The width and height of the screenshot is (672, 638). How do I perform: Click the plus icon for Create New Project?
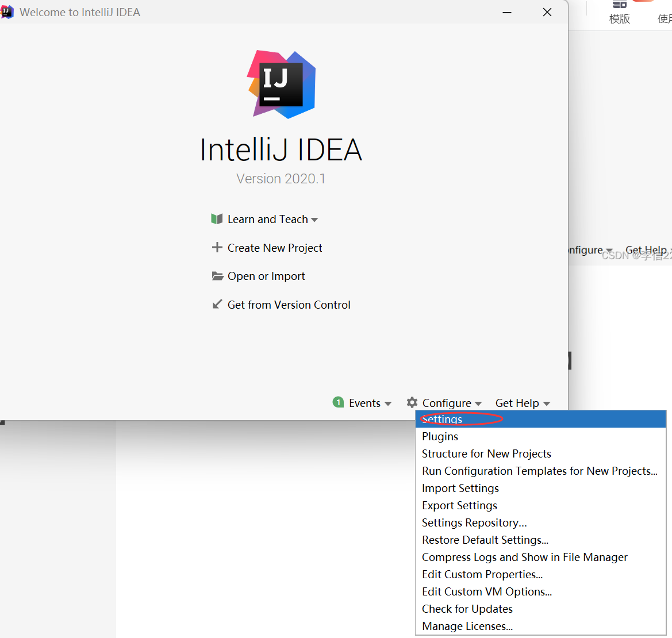click(217, 247)
